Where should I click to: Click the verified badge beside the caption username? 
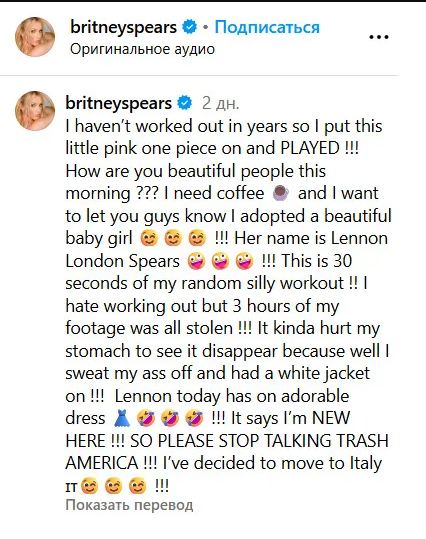pos(185,103)
